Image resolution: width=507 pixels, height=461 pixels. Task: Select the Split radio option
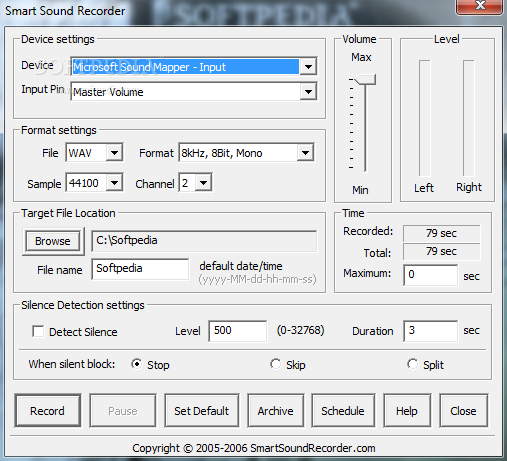412,364
